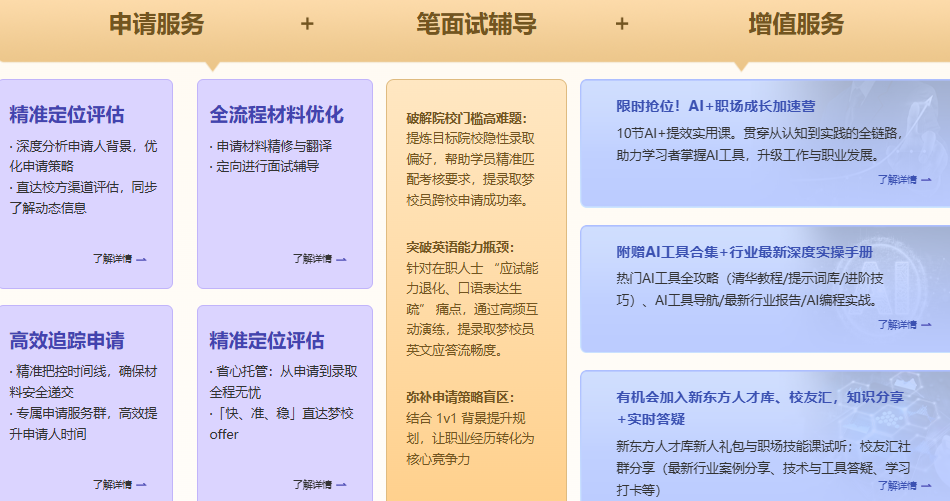Click the 热门AI工具全攻略 description
Image resolution: width=950 pixels, height=501 pixels.
749,289
